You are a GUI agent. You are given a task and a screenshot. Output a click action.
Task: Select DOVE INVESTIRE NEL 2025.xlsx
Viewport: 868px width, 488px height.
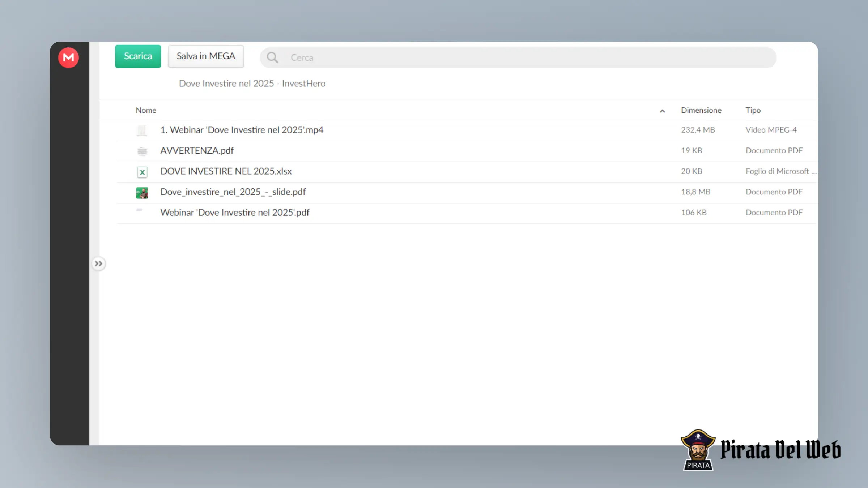(x=226, y=171)
